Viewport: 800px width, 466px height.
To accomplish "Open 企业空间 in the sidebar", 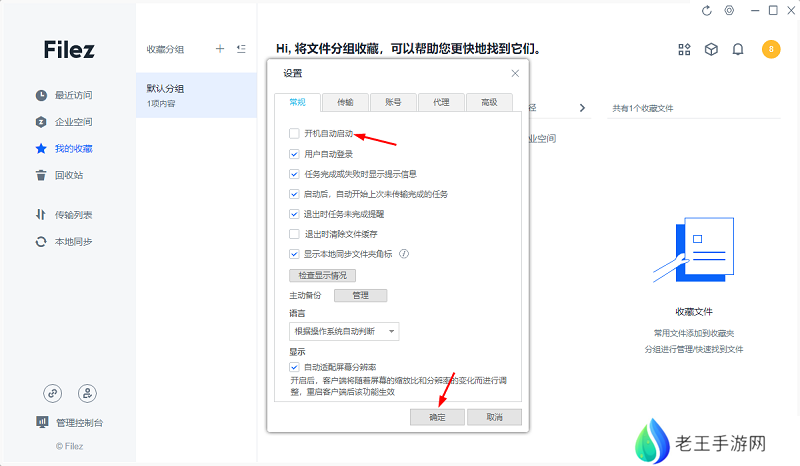I will click(x=64, y=122).
